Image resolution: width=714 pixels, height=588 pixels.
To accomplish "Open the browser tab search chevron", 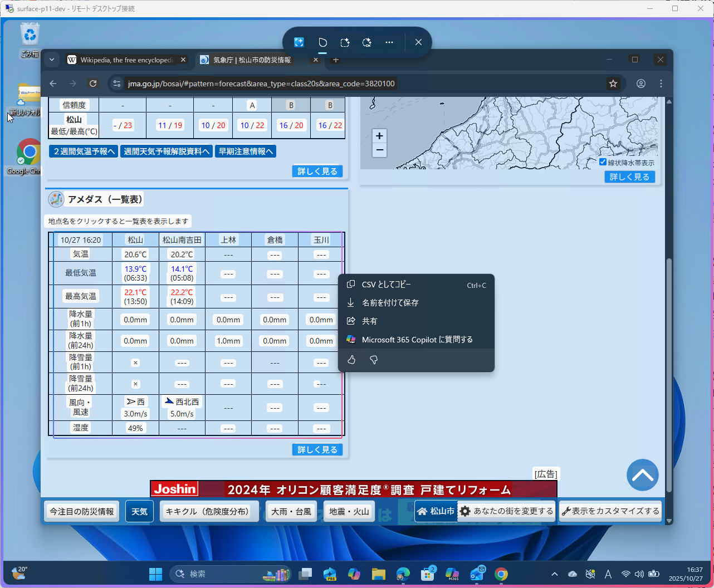I will (x=51, y=60).
